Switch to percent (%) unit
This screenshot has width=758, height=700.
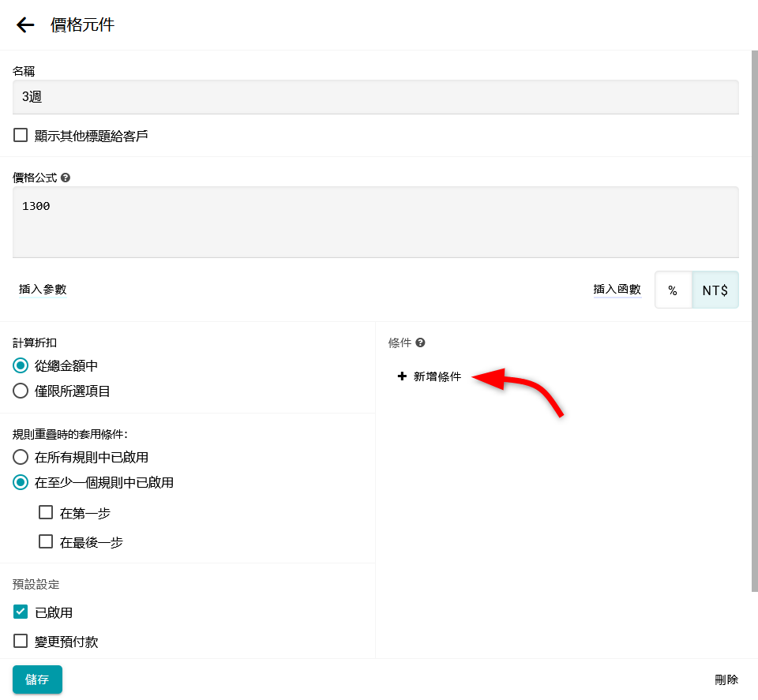(x=673, y=290)
